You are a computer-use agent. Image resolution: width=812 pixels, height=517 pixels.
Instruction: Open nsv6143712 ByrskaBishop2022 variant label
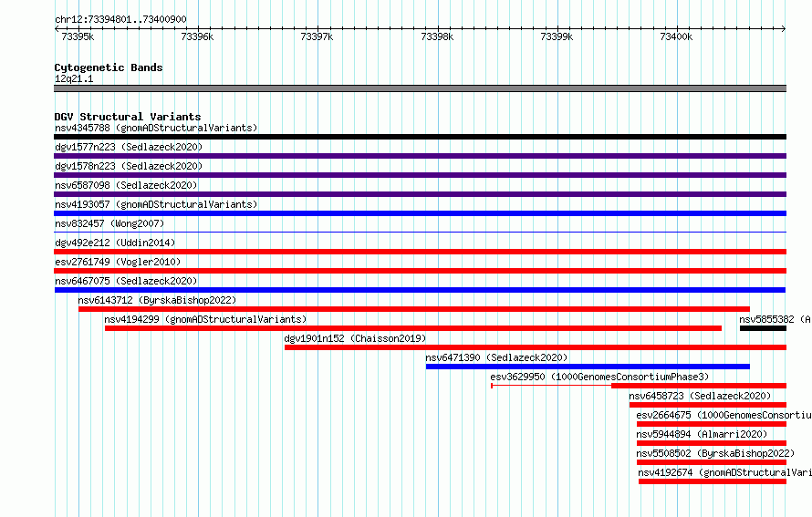[157, 300]
